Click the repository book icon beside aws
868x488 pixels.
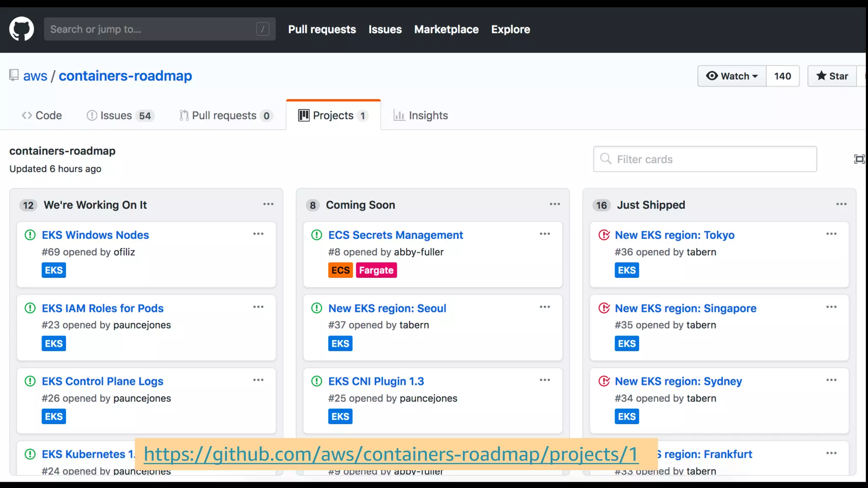(x=14, y=75)
